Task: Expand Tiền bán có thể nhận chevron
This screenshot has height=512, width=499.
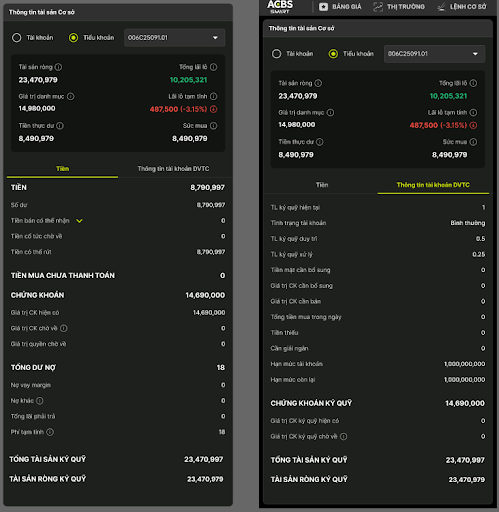Action: tap(79, 221)
